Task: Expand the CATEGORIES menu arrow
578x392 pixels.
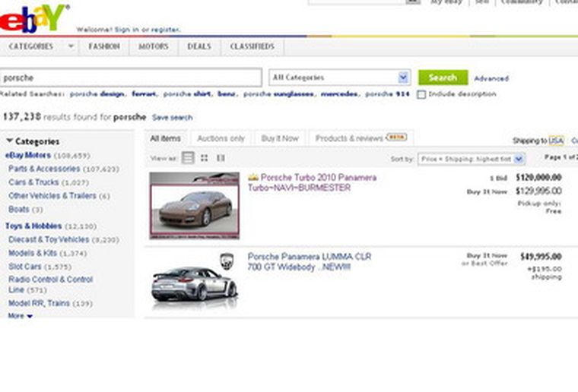Action: [71, 46]
